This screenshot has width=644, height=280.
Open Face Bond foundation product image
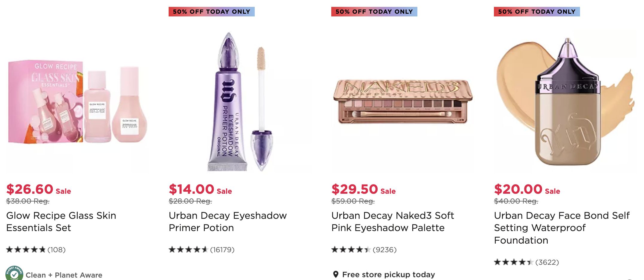(x=565, y=101)
